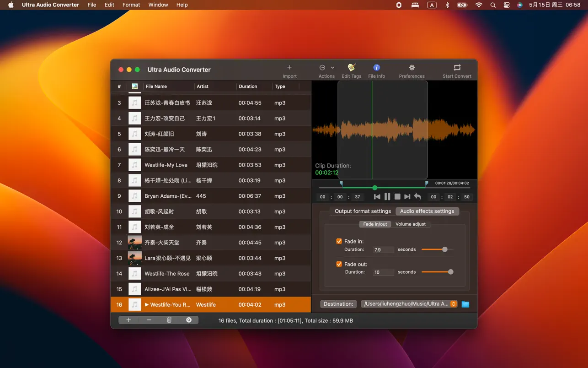588x368 pixels.
Task: Open Preferences gear icon
Action: click(412, 67)
